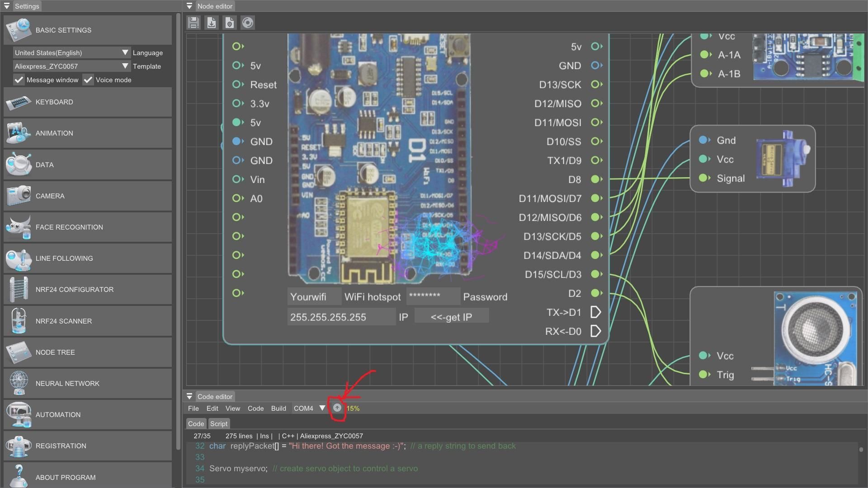868x488 pixels.
Task: Click the <<-get IP button
Action: (451, 316)
